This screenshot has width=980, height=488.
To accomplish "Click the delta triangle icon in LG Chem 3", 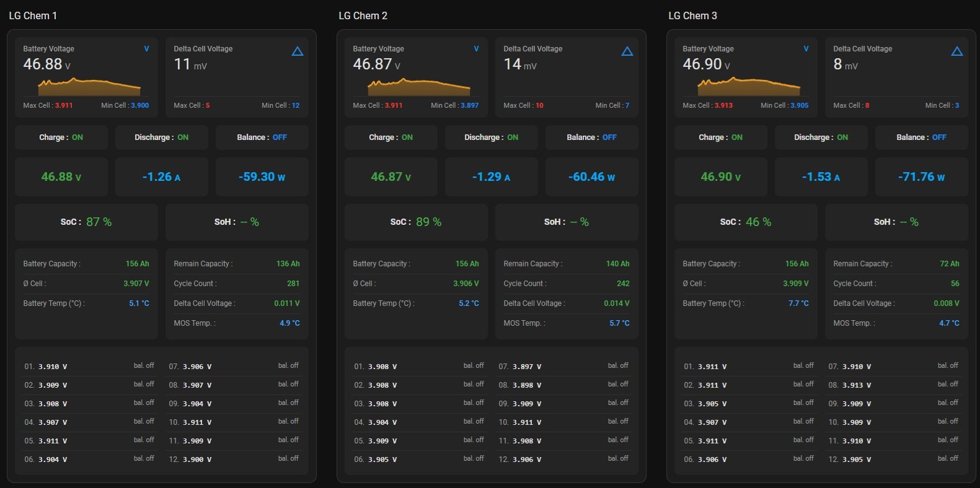I will pyautogui.click(x=957, y=51).
